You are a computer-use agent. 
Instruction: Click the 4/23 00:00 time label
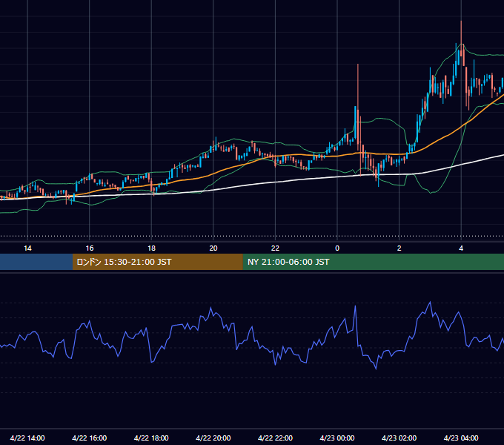tap(337, 438)
